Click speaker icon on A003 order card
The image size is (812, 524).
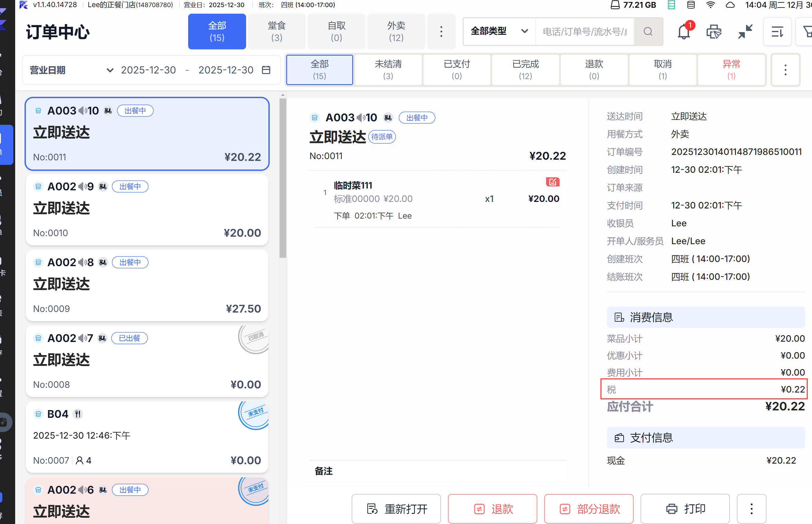[82, 111]
